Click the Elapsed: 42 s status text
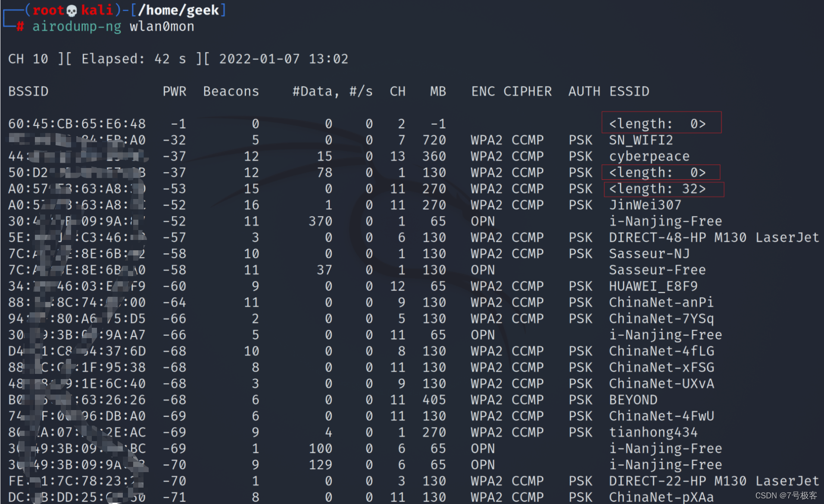The image size is (824, 504). coord(134,59)
